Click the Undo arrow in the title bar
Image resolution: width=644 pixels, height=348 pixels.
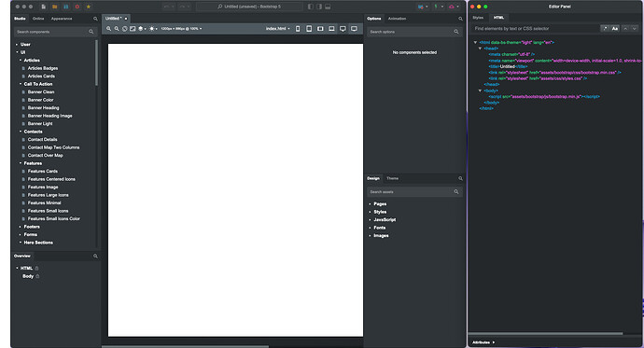point(167,7)
